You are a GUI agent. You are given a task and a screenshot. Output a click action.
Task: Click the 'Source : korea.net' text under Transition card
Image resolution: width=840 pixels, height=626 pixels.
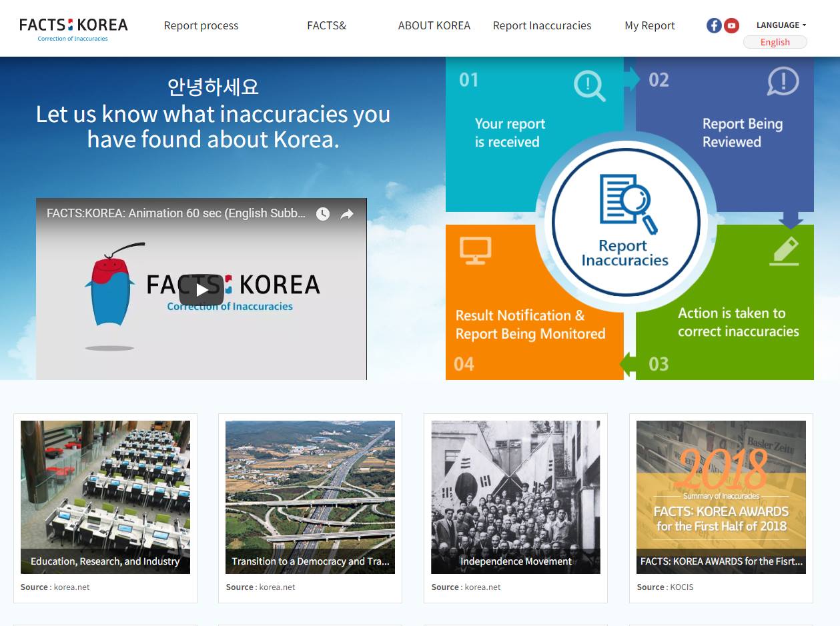260,587
